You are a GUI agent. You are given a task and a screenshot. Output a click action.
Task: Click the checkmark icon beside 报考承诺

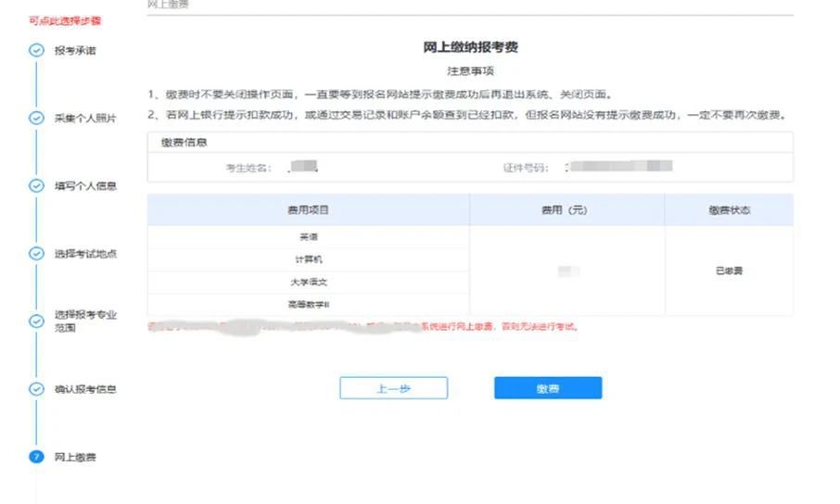click(x=36, y=50)
